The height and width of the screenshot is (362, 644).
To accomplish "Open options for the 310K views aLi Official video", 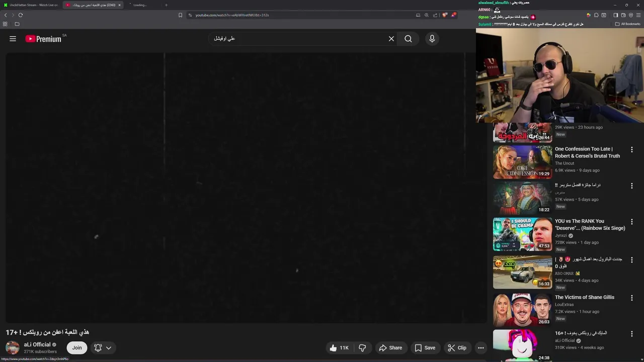I will (632, 334).
